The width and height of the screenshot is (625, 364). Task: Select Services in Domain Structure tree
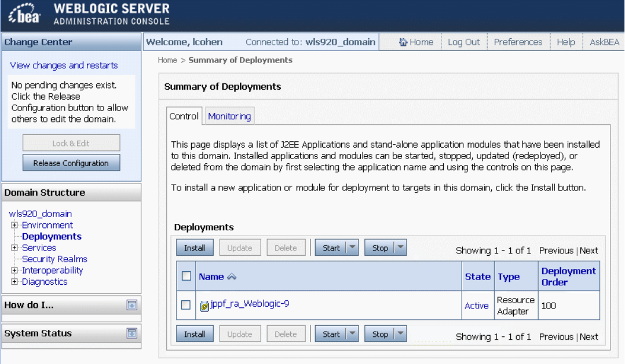39,248
